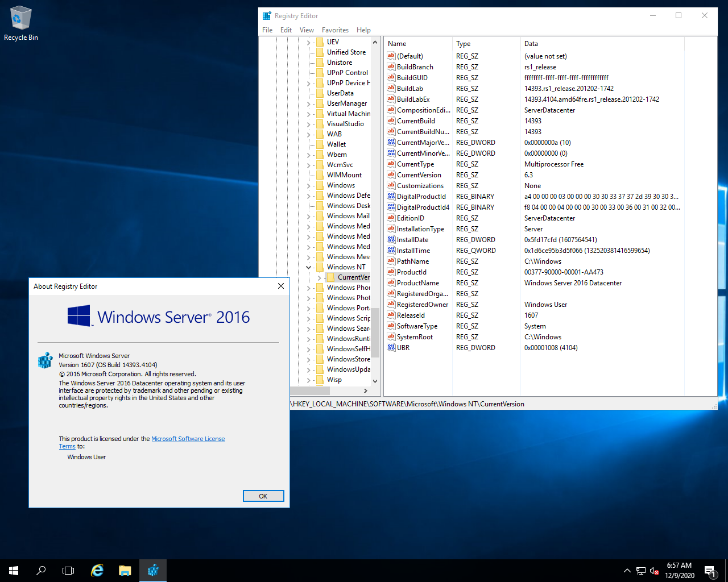The height and width of the screenshot is (582, 728).
Task: Click the muted volume tray icon
Action: (x=654, y=571)
